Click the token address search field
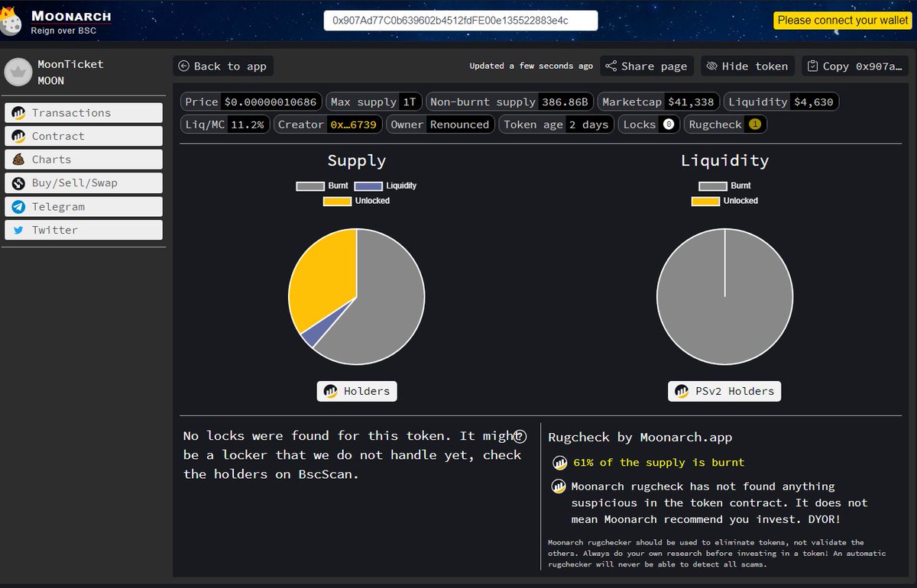917x588 pixels. (461, 21)
